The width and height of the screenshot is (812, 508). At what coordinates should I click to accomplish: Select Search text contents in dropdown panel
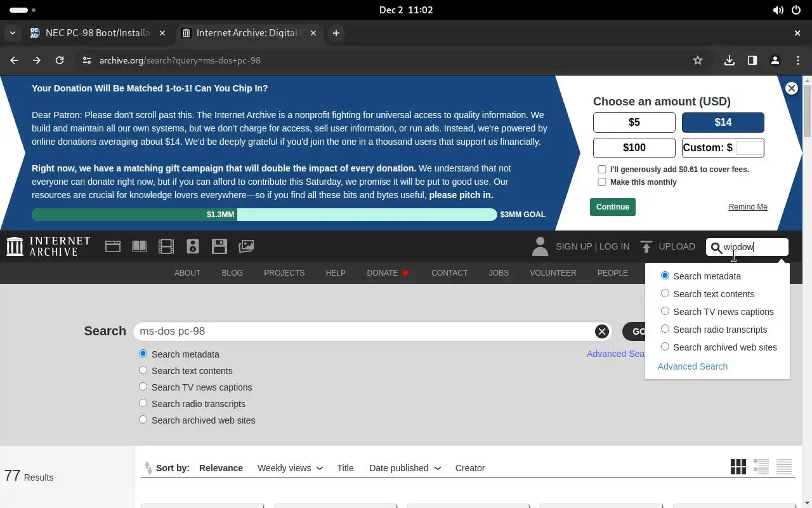[x=665, y=293]
